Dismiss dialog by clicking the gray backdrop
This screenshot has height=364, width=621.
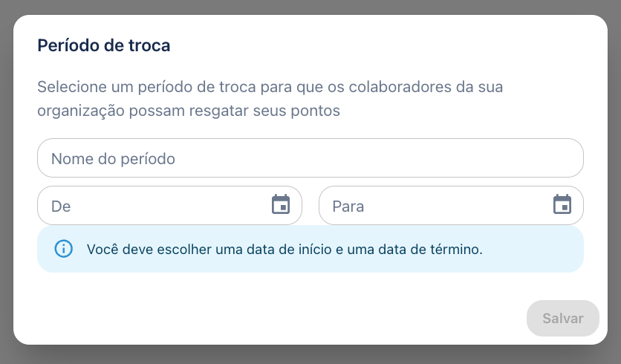(310, 355)
